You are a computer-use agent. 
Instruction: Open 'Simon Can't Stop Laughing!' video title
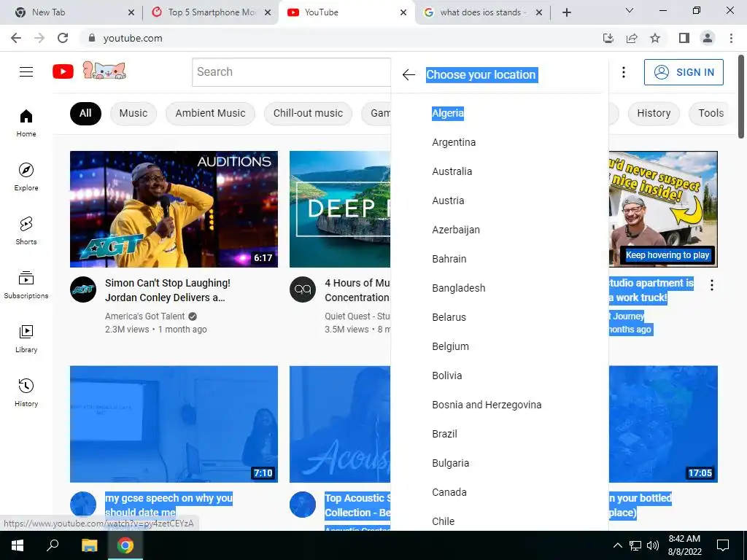168,290
